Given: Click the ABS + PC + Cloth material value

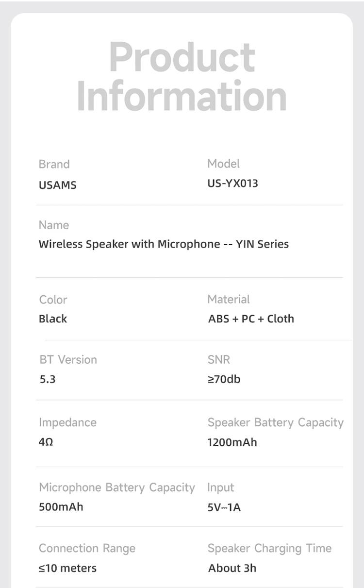Looking at the screenshot, I should [x=251, y=319].
